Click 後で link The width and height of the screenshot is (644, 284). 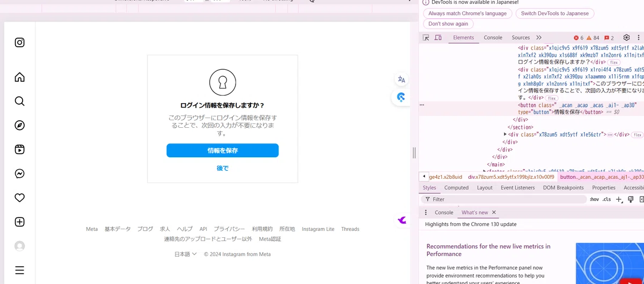pos(223,168)
